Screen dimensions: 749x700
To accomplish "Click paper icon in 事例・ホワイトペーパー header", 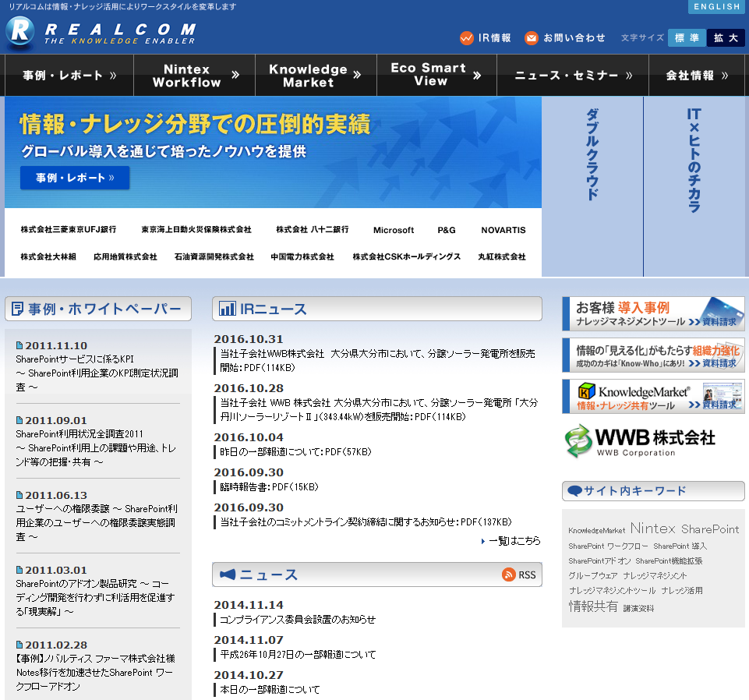I will pos(17,309).
